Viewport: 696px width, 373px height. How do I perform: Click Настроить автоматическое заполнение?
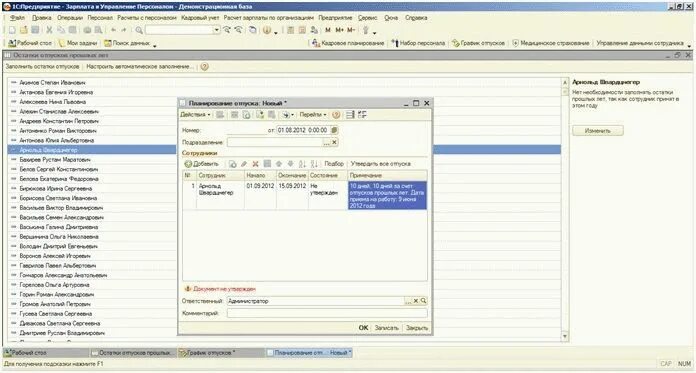pos(140,67)
